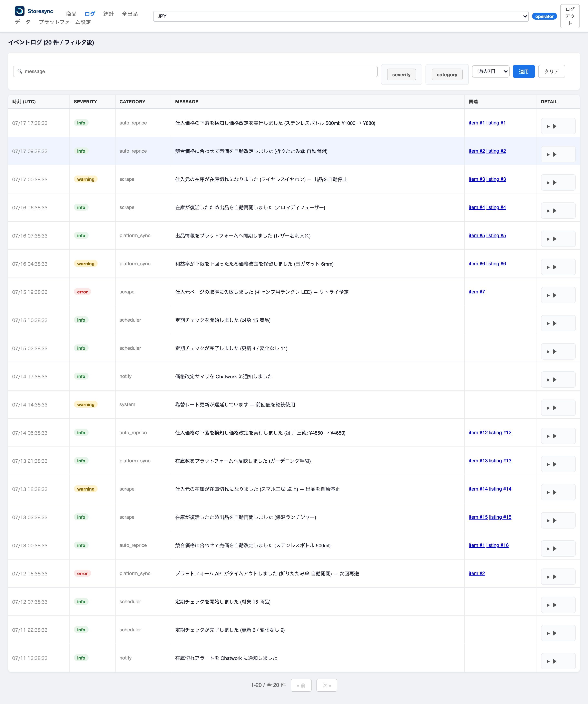Click the « 前 pagination button

pyautogui.click(x=301, y=685)
